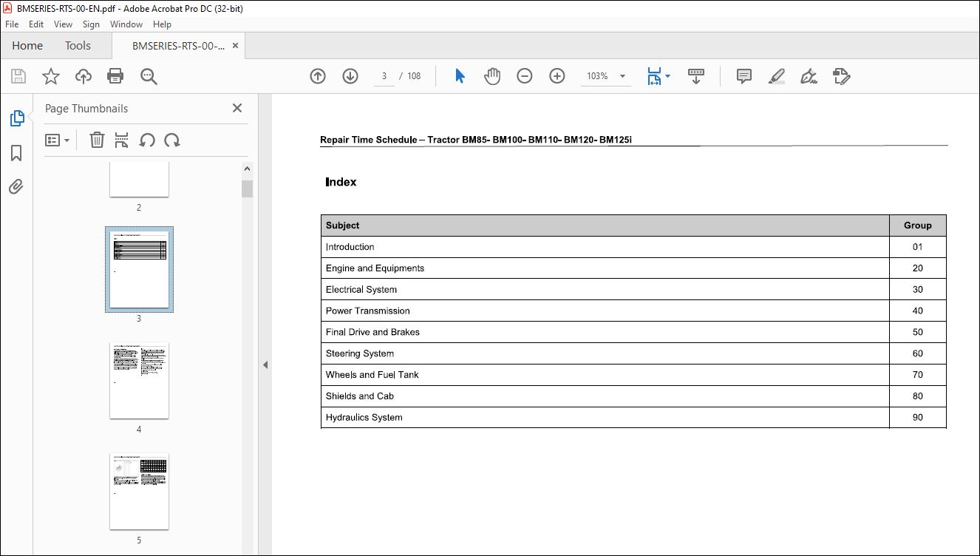Select page 3 thumbnail
Image resolution: width=980 pixels, height=556 pixels.
[139, 269]
